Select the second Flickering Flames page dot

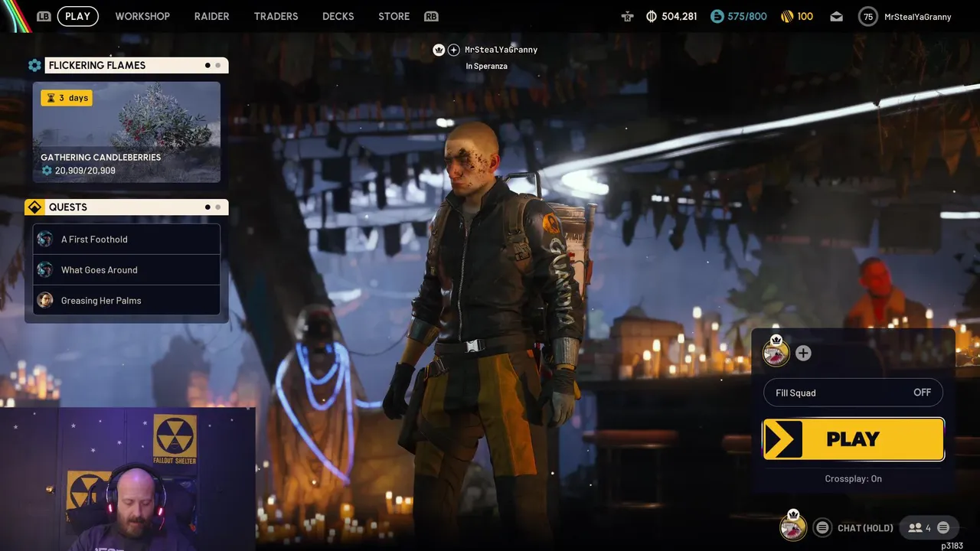click(218, 66)
